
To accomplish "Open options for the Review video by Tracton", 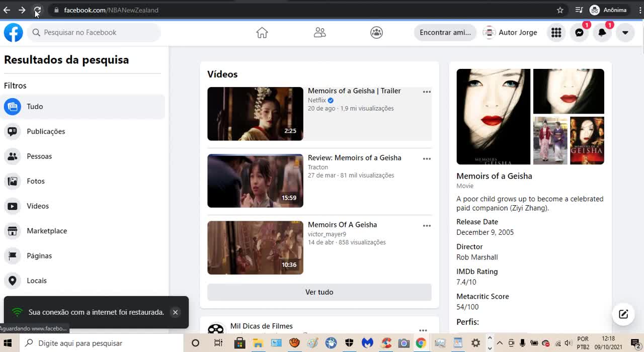I will tap(427, 159).
